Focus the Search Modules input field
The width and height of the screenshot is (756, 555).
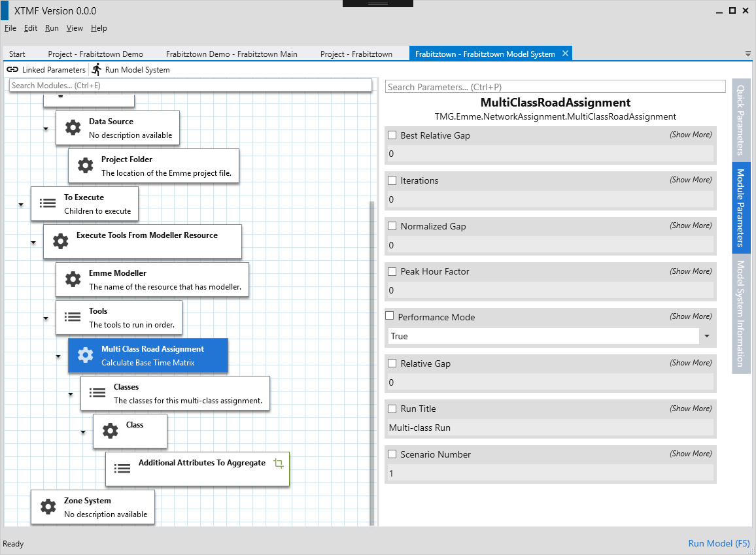(190, 85)
